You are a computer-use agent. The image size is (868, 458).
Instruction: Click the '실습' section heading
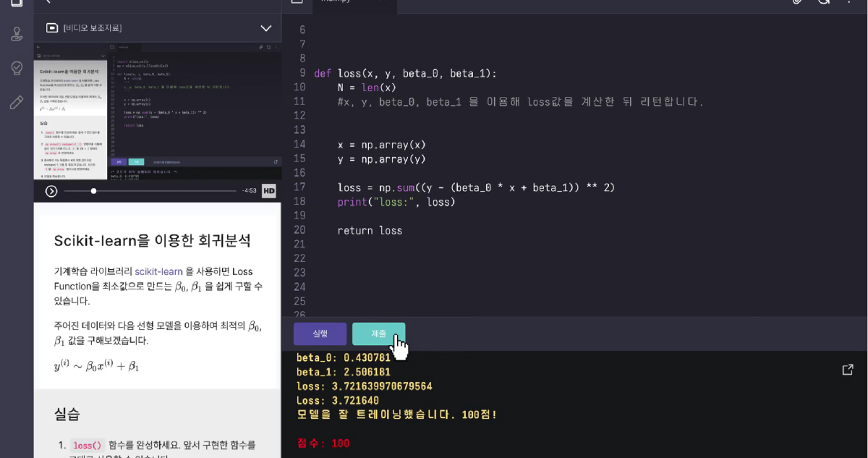tap(67, 414)
